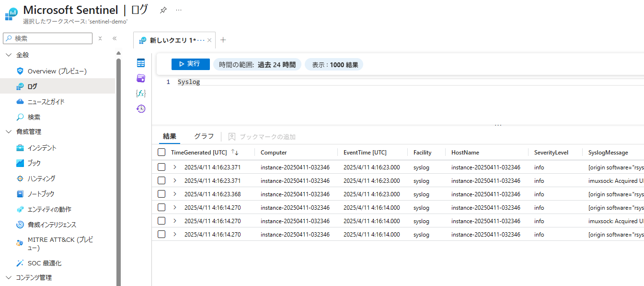Toggle the select-all rows checkbox

(x=161, y=152)
